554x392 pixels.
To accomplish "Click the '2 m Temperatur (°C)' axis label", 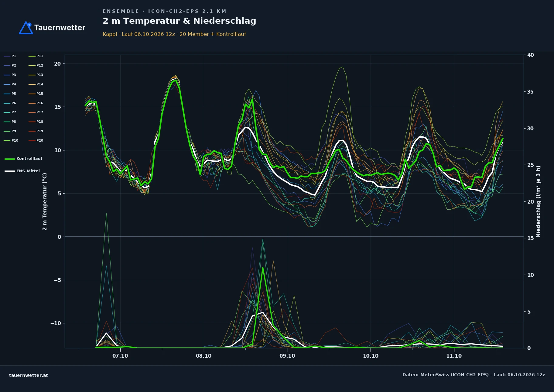I will [45, 201].
